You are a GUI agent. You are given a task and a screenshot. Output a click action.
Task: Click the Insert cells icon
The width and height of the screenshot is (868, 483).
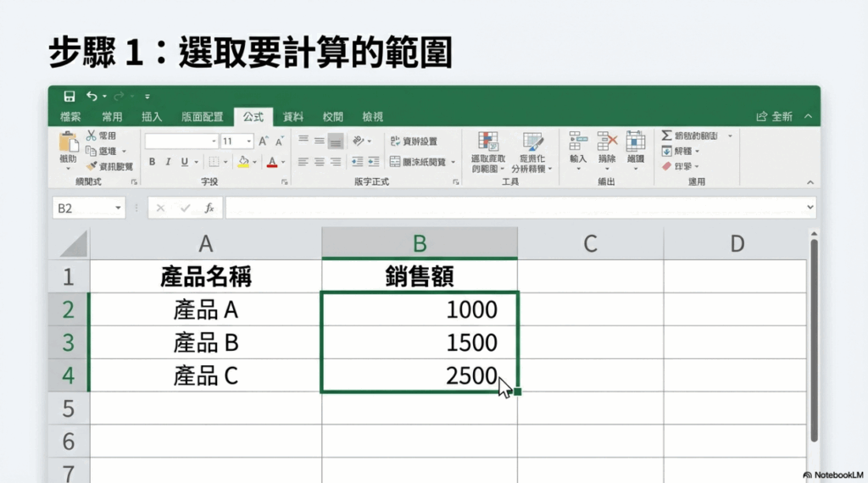click(578, 141)
